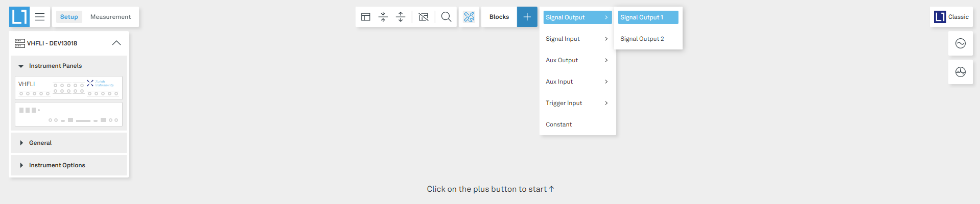The width and height of the screenshot is (980, 204).
Task: Open the hamburger menu
Action: point(40,17)
